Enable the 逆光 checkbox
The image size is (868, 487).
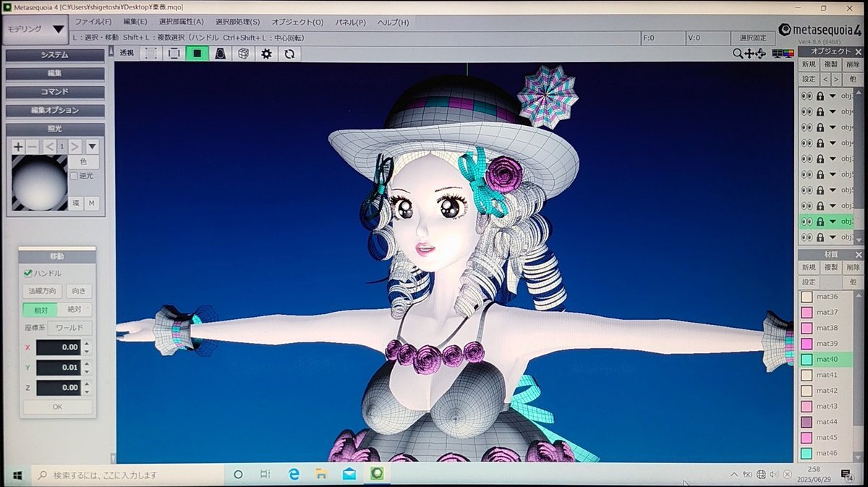pos(74,176)
